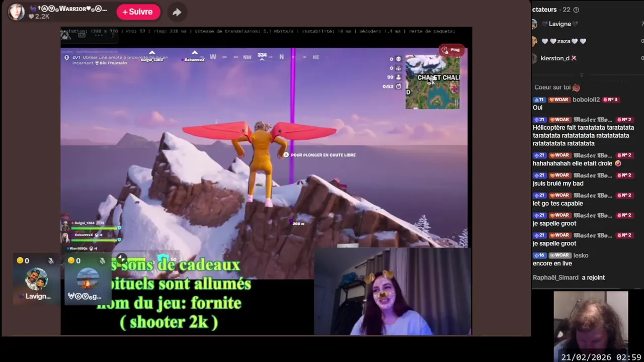
Task: Click the streamer name Warrior in header
Action: pyautogui.click(x=68, y=9)
